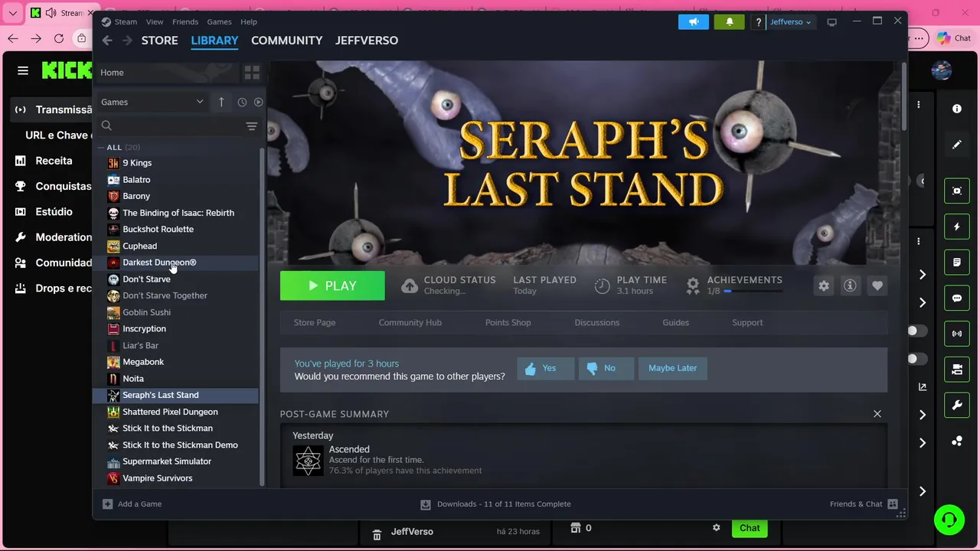Add a Game plus button
The width and height of the screenshot is (980, 551).
[132, 504]
